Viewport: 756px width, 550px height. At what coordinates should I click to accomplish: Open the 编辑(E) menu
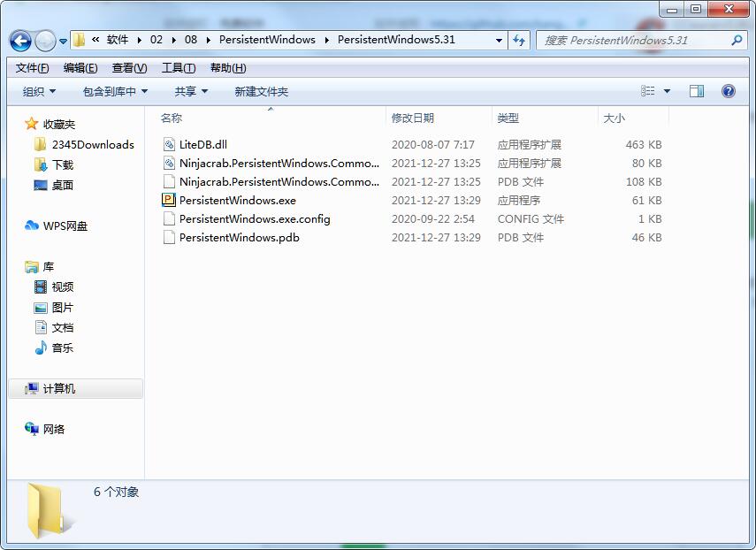80,68
